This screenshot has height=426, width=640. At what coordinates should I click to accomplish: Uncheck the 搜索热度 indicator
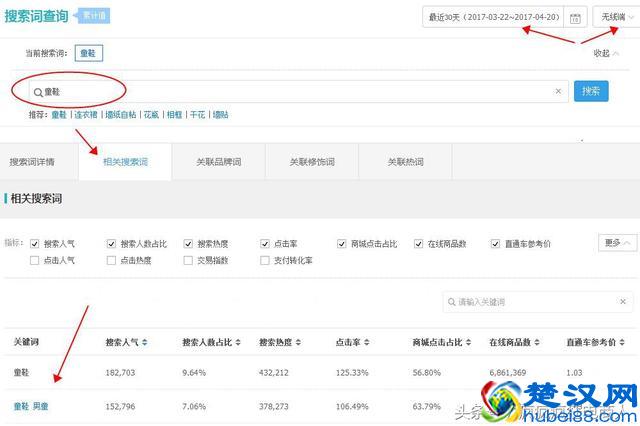pos(188,244)
